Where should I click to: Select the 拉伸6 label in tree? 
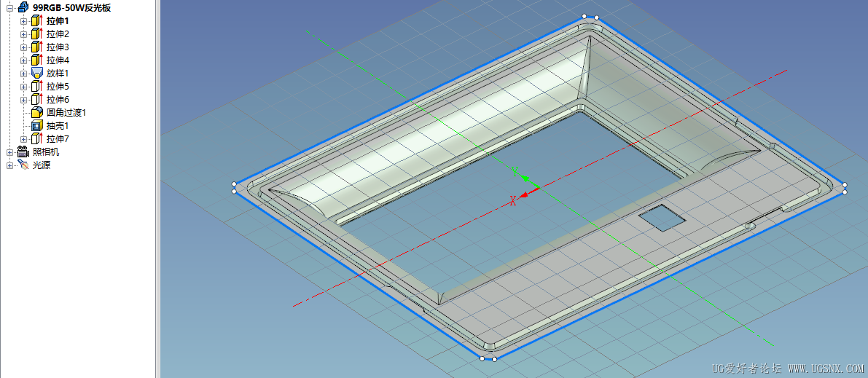[x=58, y=100]
